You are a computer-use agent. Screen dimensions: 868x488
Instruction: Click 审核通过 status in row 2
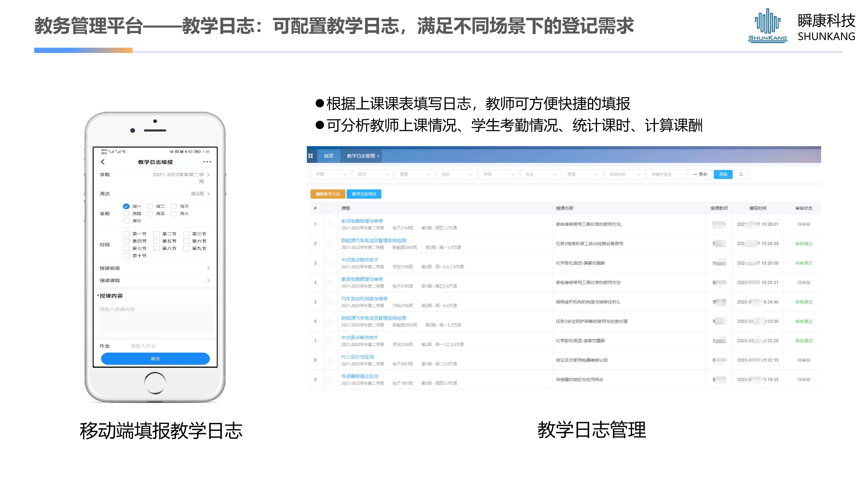click(804, 244)
